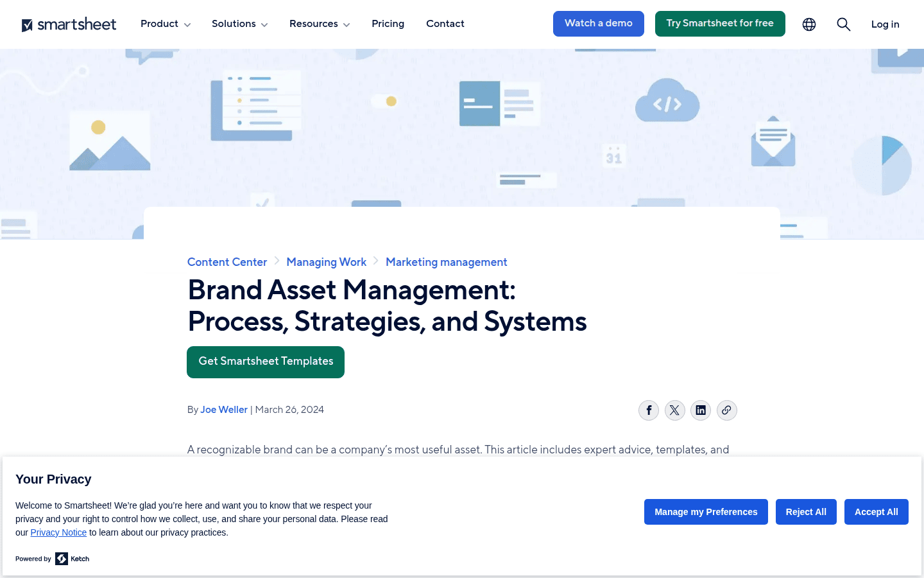Open author Joe Weller's page
Viewport: 924px width, 578px height.
pos(224,410)
